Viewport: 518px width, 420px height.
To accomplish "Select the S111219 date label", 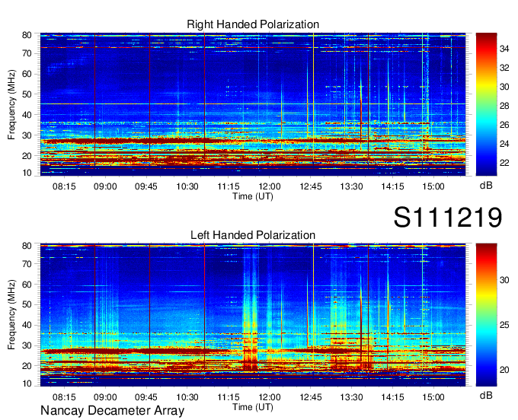I will coord(448,218).
